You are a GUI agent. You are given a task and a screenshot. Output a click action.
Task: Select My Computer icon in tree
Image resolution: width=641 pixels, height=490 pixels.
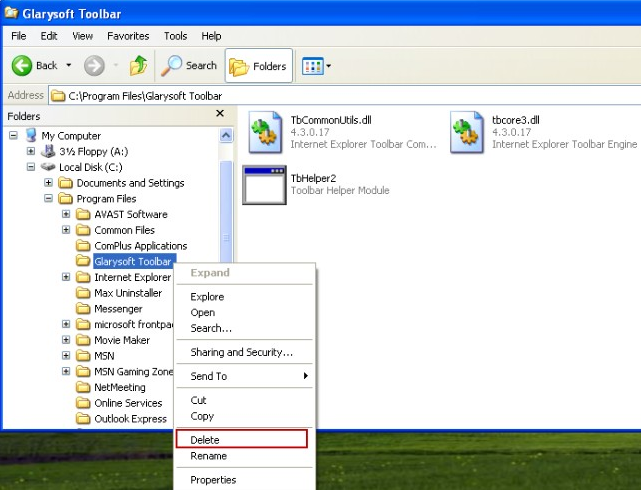(31, 135)
